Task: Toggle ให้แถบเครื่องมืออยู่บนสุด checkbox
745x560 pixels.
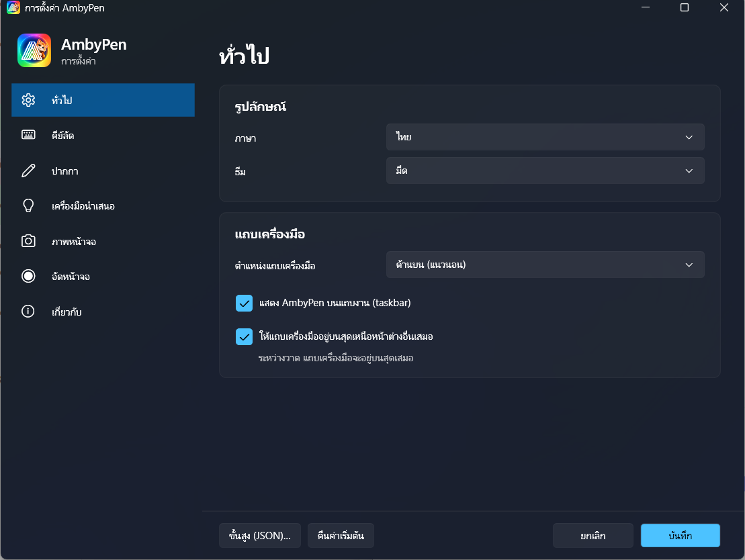Action: pyautogui.click(x=245, y=337)
